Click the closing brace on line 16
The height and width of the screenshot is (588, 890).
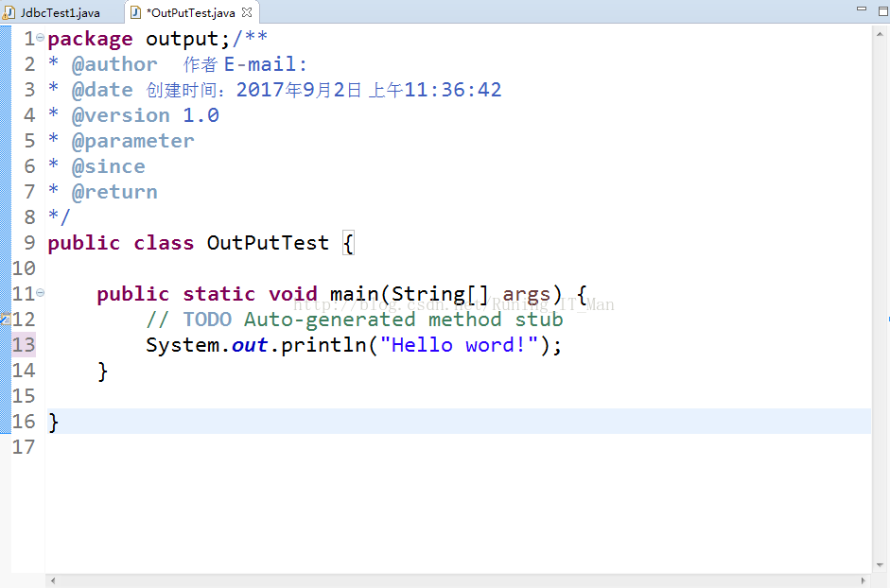click(x=53, y=423)
